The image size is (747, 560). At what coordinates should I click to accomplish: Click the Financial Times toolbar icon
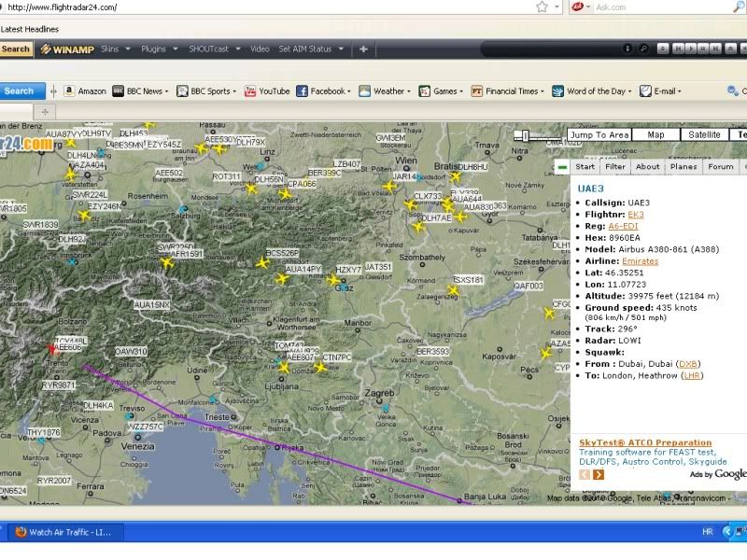point(477,91)
